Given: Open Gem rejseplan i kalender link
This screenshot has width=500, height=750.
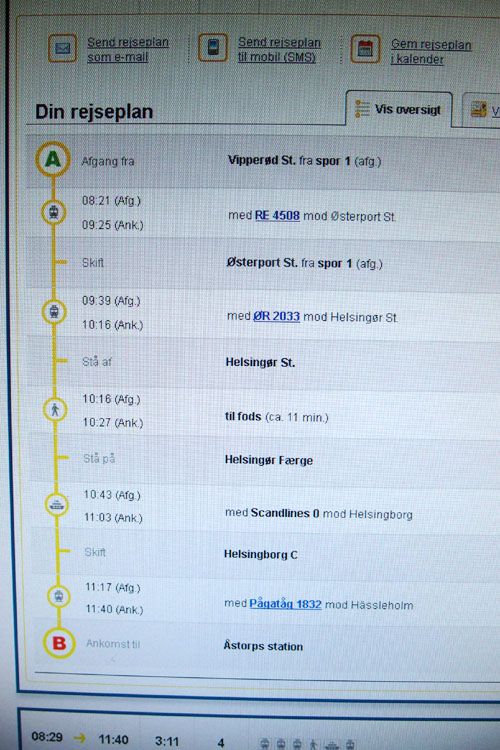Looking at the screenshot, I should tap(431, 51).
